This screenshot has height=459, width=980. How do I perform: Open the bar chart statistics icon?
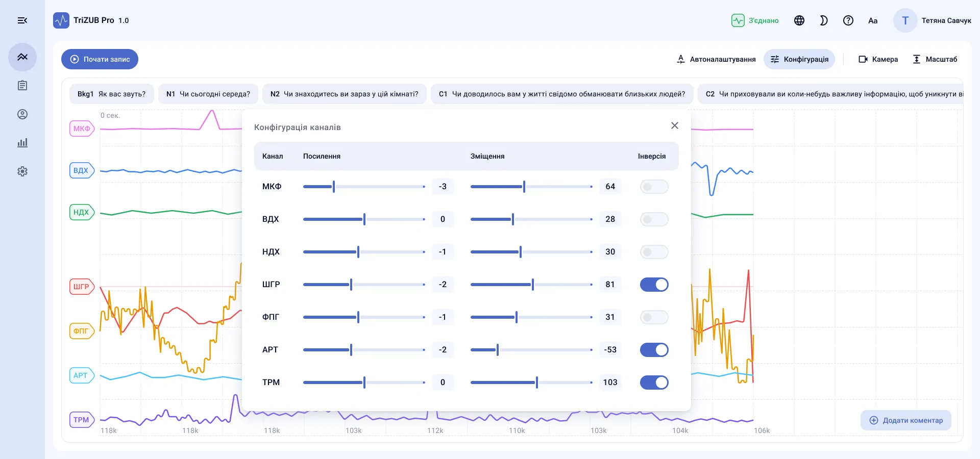click(x=22, y=143)
